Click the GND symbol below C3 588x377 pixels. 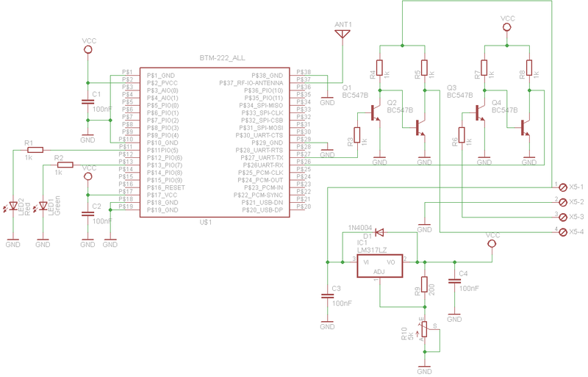[x=327, y=325]
